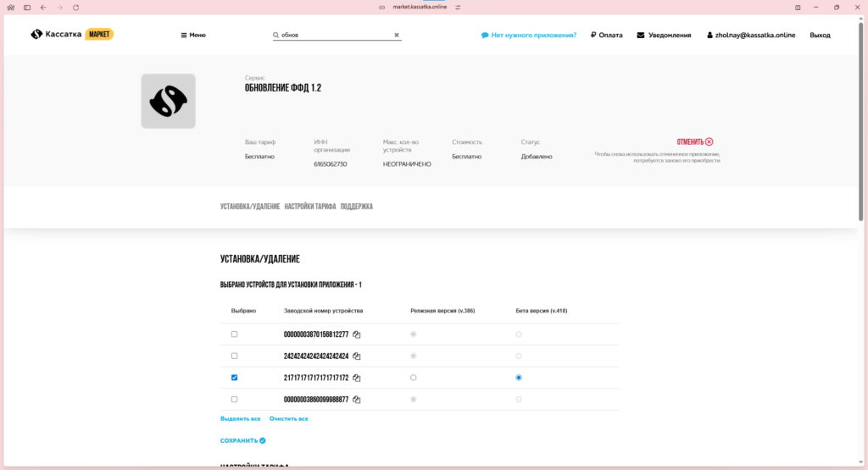The width and height of the screenshot is (868, 470).
Task: Uncheck the box for device 21717171717171717172
Action: 234,377
